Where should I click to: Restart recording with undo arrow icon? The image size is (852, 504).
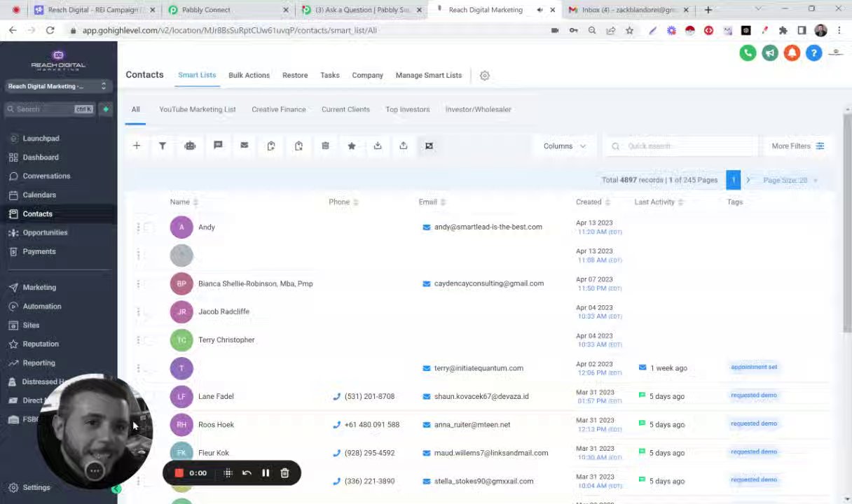247,473
